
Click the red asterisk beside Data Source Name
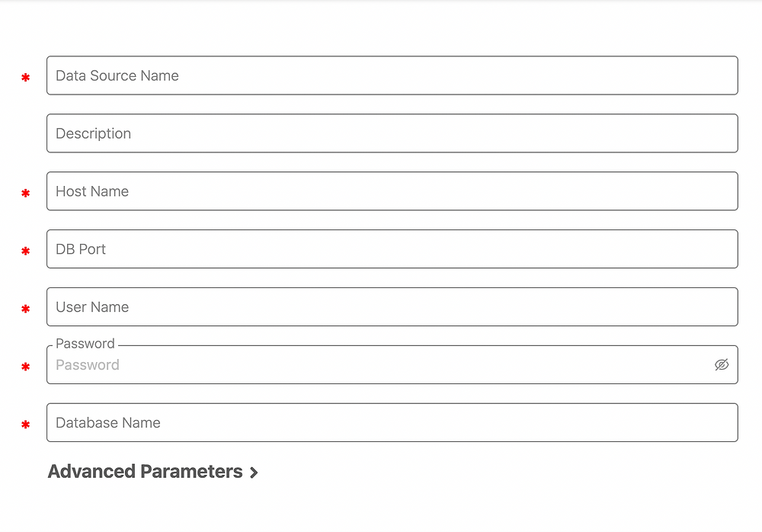pos(26,78)
